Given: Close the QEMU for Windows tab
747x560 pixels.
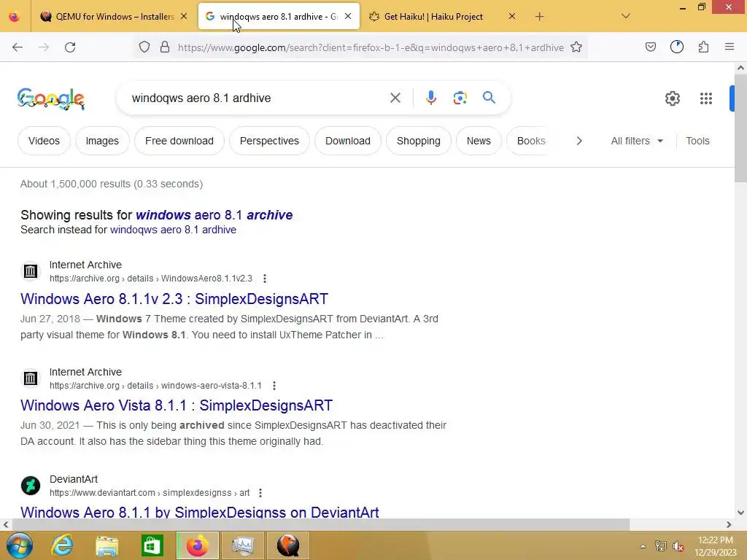Looking at the screenshot, I should (x=184, y=16).
